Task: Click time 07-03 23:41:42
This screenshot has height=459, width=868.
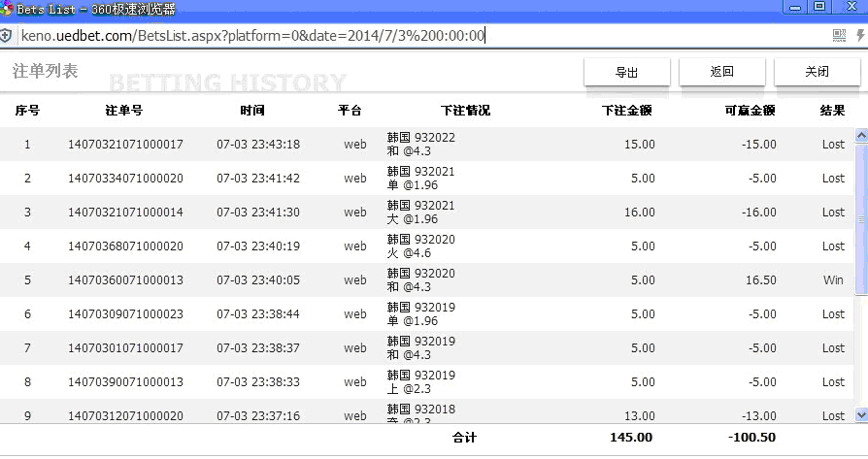Action: tap(258, 179)
